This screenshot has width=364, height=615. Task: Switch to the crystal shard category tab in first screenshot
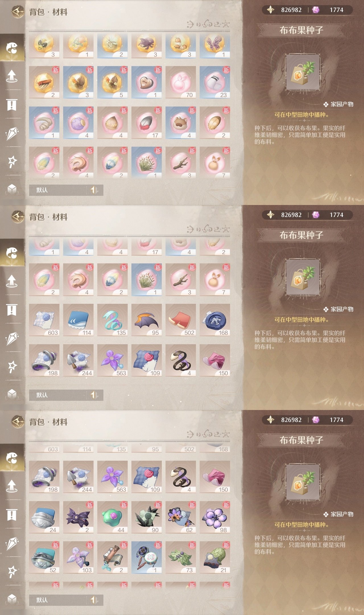coord(12,133)
